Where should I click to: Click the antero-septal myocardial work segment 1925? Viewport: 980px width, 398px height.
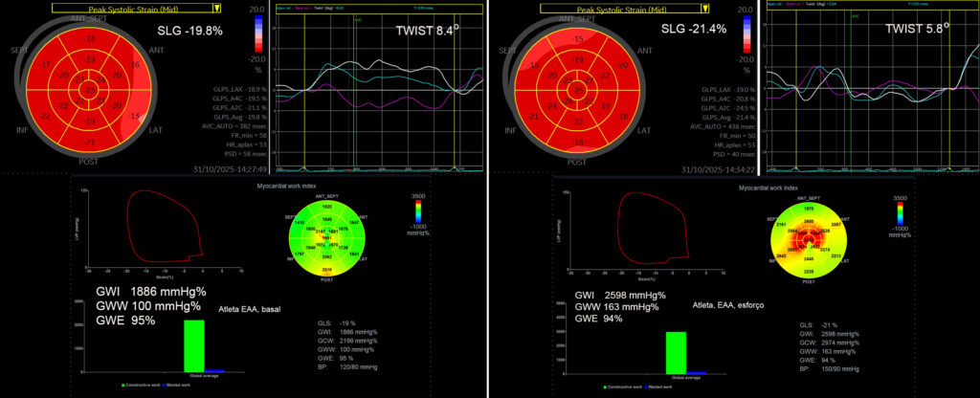(x=325, y=207)
